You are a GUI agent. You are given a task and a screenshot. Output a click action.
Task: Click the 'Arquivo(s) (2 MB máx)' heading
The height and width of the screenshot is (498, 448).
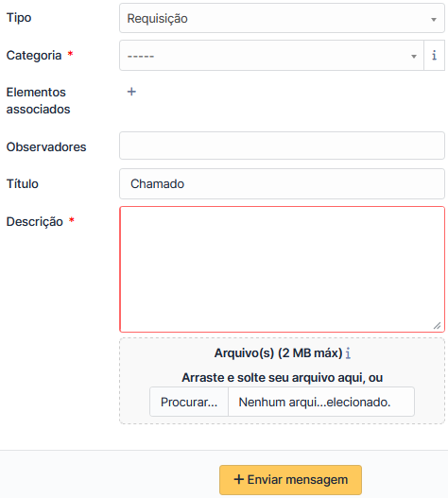(x=278, y=353)
